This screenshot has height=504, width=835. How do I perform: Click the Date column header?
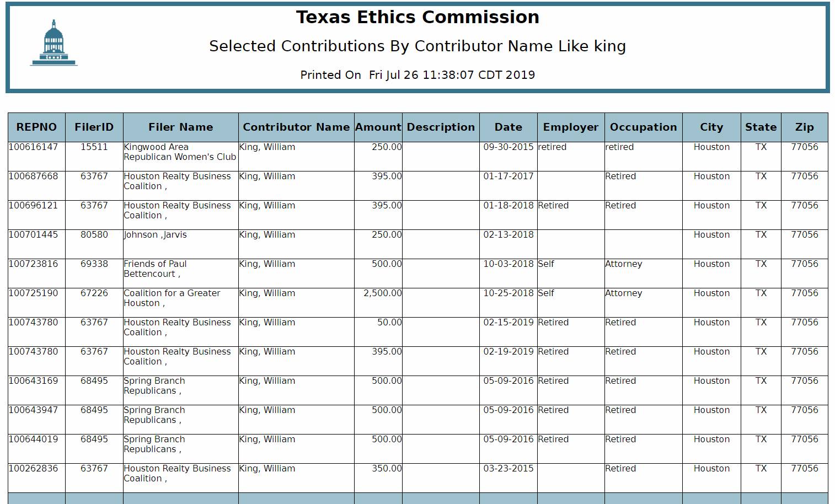tap(509, 127)
